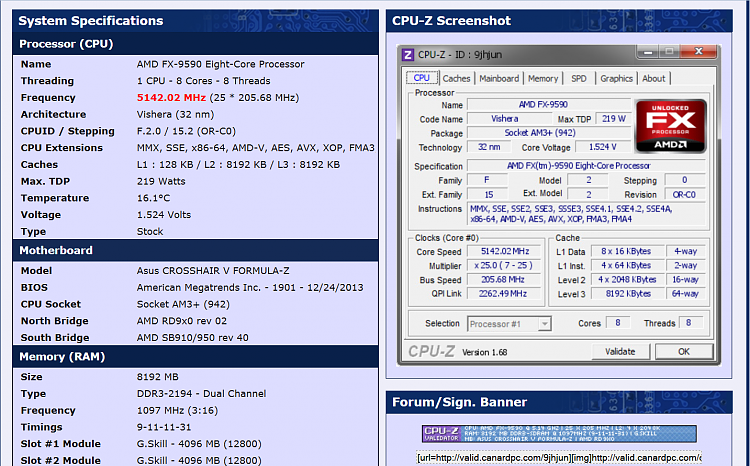Click the forum banner URL code field

point(559,458)
